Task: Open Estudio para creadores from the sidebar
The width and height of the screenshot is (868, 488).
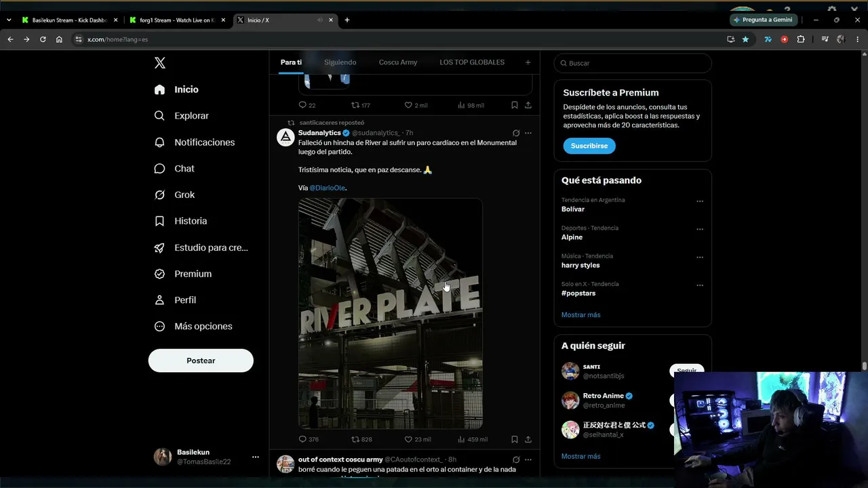Action: [x=201, y=247]
